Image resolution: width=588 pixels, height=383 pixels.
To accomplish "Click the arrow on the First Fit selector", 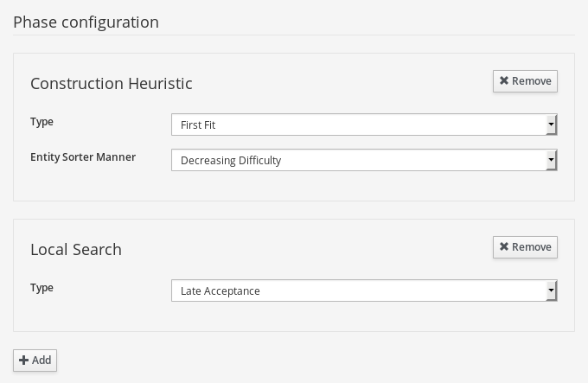I will point(551,124).
